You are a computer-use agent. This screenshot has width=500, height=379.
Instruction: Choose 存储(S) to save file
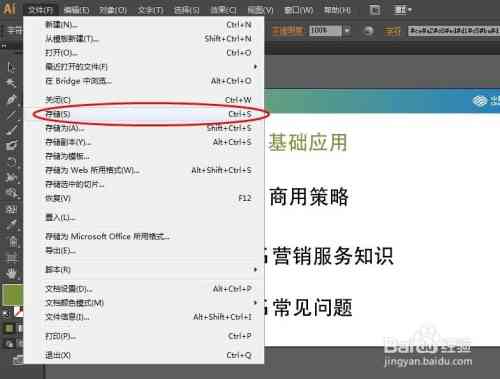point(144,114)
